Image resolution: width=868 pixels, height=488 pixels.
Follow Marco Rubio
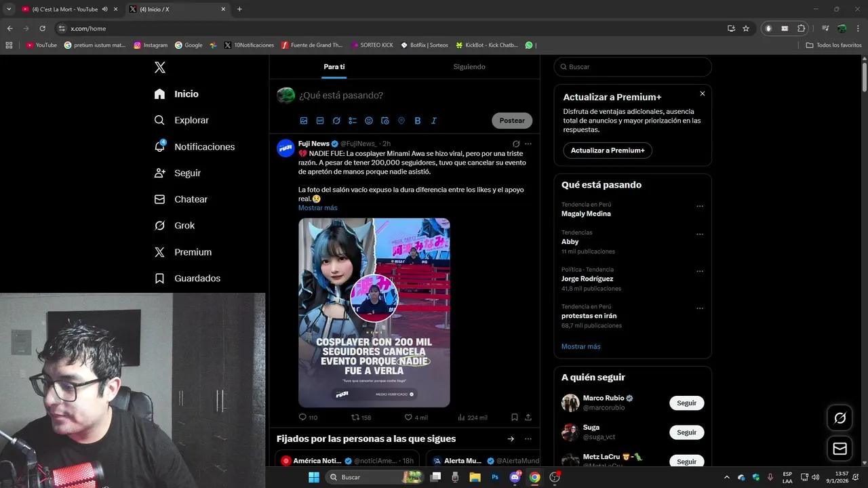[686, 403]
